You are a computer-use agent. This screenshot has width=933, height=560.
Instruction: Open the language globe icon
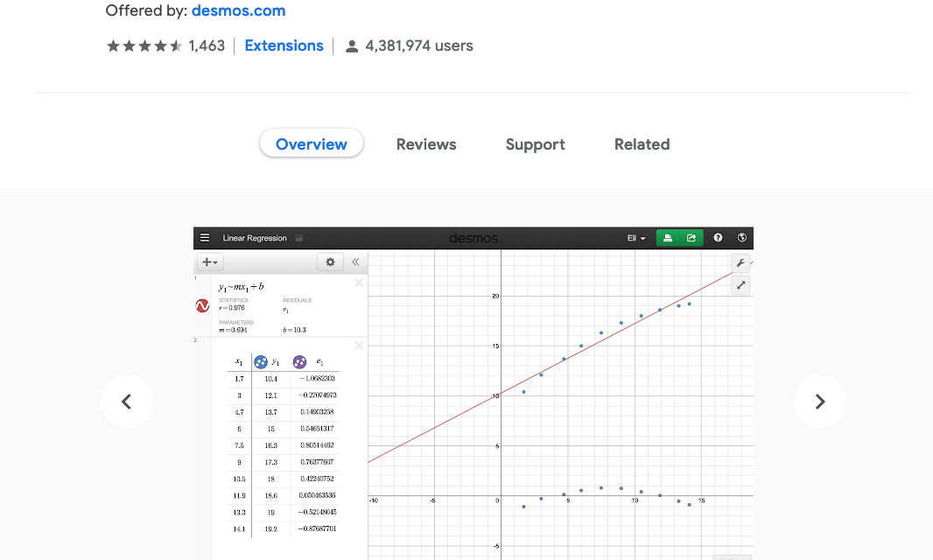click(x=742, y=238)
